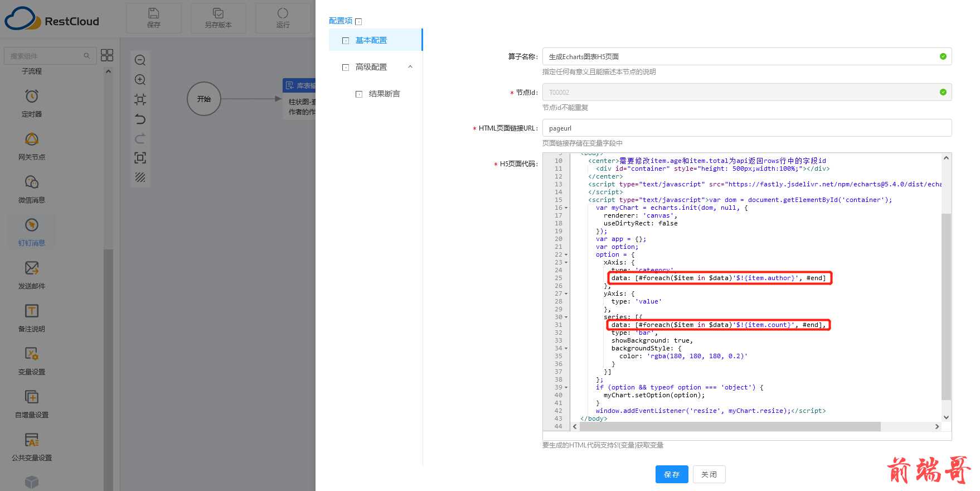Undo the last canvas action
This screenshot has width=980, height=491.
coord(140,119)
